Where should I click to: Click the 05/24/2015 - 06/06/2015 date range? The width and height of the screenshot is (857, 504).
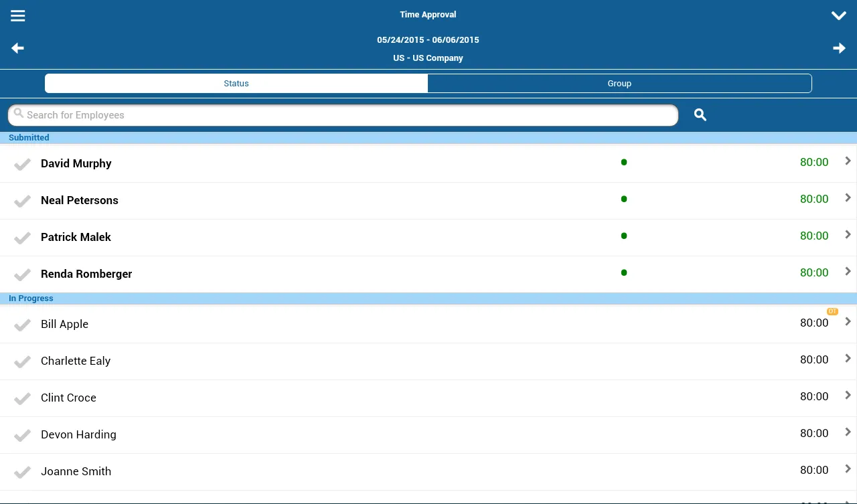pyautogui.click(x=428, y=40)
